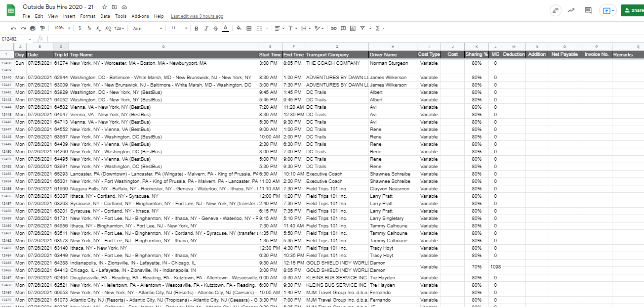Toggle Italic formatting
This screenshot has width=644, height=307.
click(x=206, y=28)
